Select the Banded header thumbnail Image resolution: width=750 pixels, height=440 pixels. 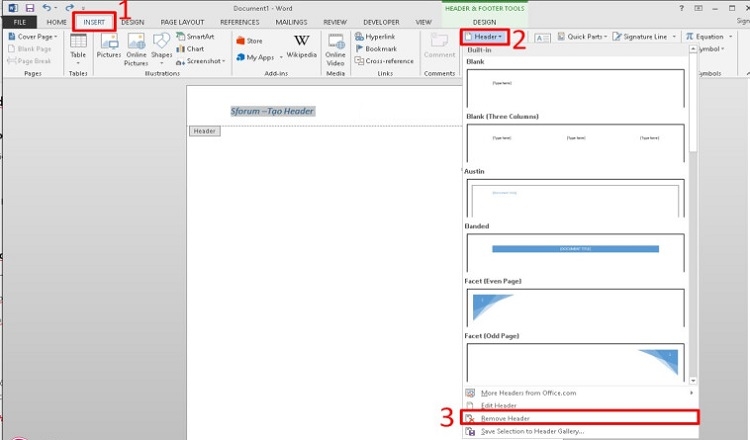point(575,252)
